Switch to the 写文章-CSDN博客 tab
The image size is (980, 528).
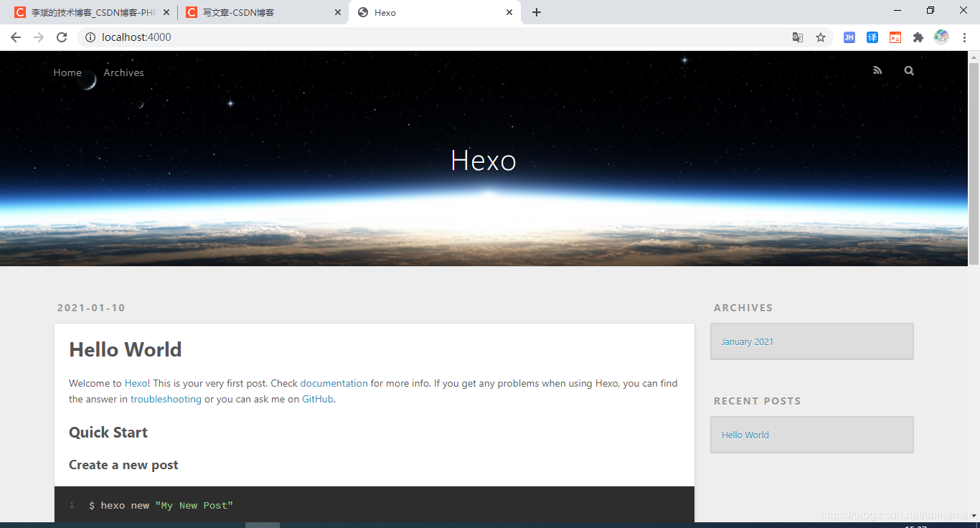click(262, 12)
